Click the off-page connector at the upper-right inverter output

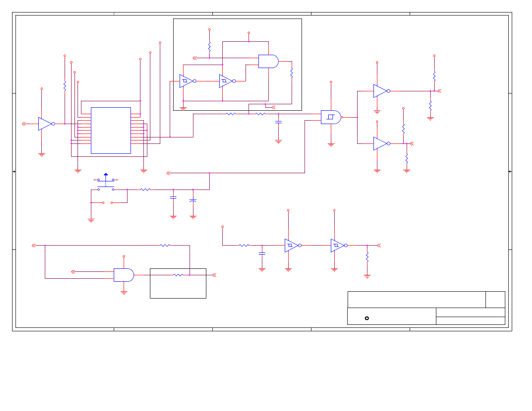tap(439, 91)
